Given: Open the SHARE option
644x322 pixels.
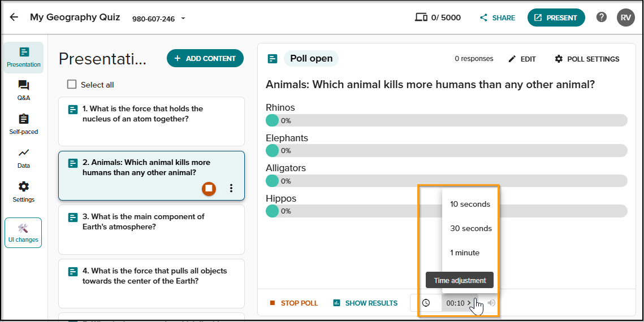Looking at the screenshot, I should click(x=498, y=18).
